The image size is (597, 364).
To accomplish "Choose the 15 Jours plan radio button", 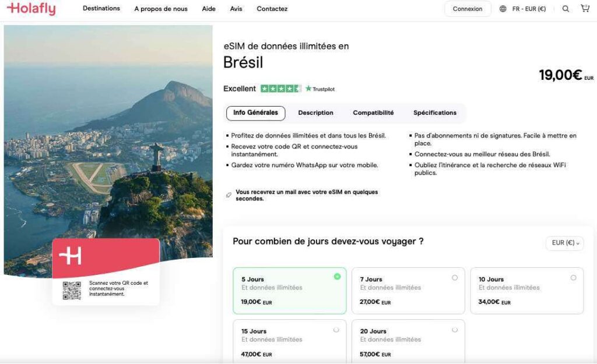I will pos(336,330).
